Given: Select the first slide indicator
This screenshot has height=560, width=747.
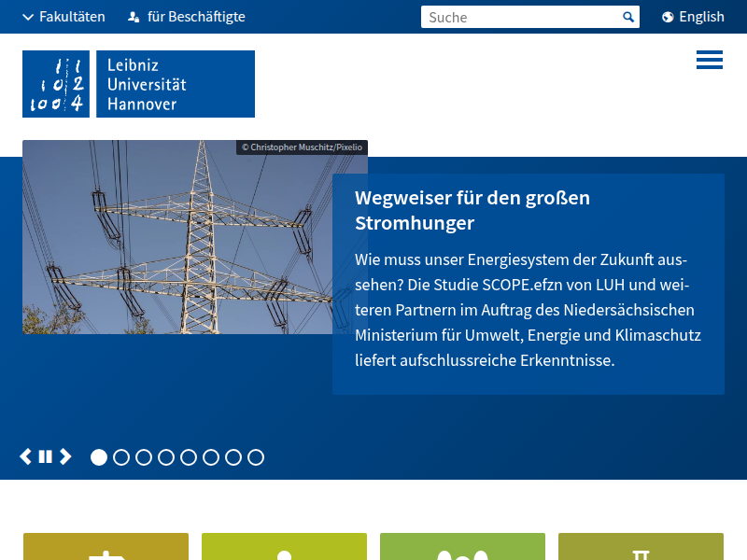Looking at the screenshot, I should pos(99,457).
